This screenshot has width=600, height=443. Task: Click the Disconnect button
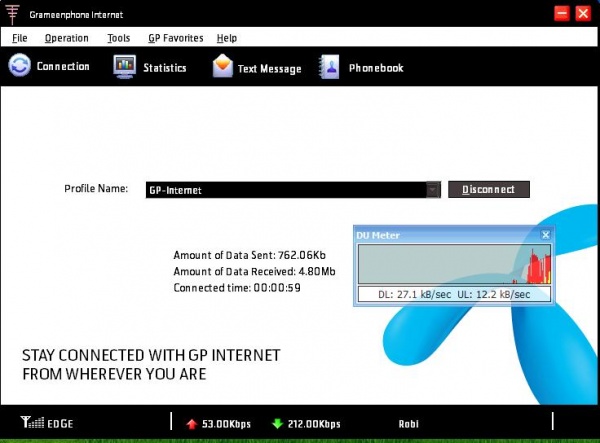click(x=489, y=189)
